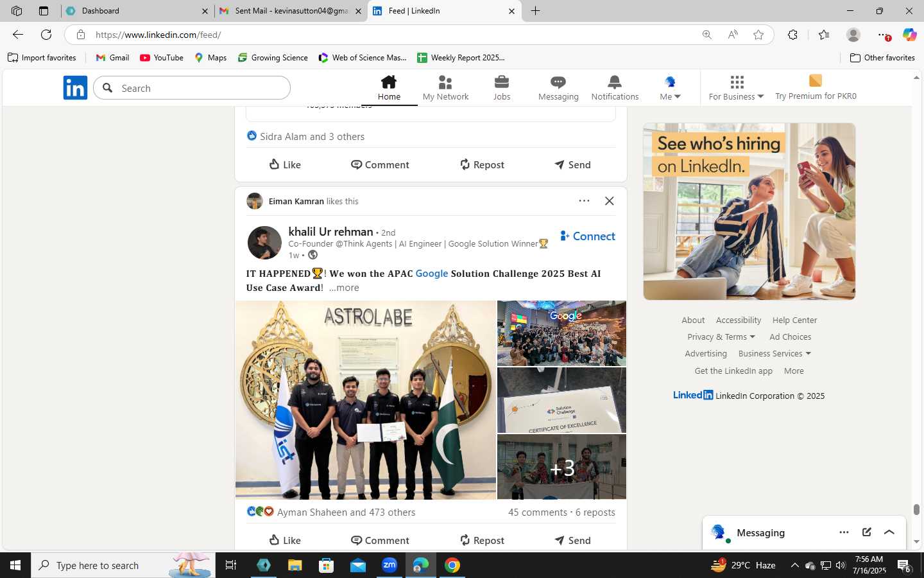
Task: Open Zoom from the Windows taskbar
Action: (x=389, y=565)
